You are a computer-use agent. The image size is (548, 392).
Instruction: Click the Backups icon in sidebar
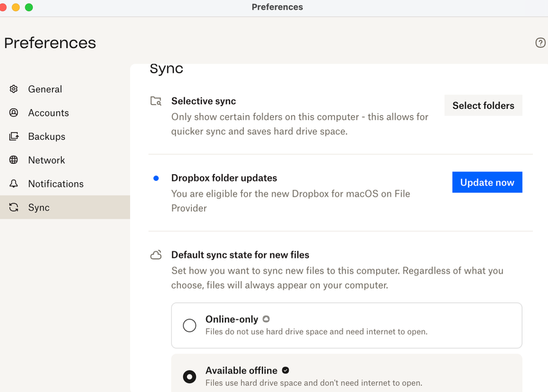coord(14,136)
